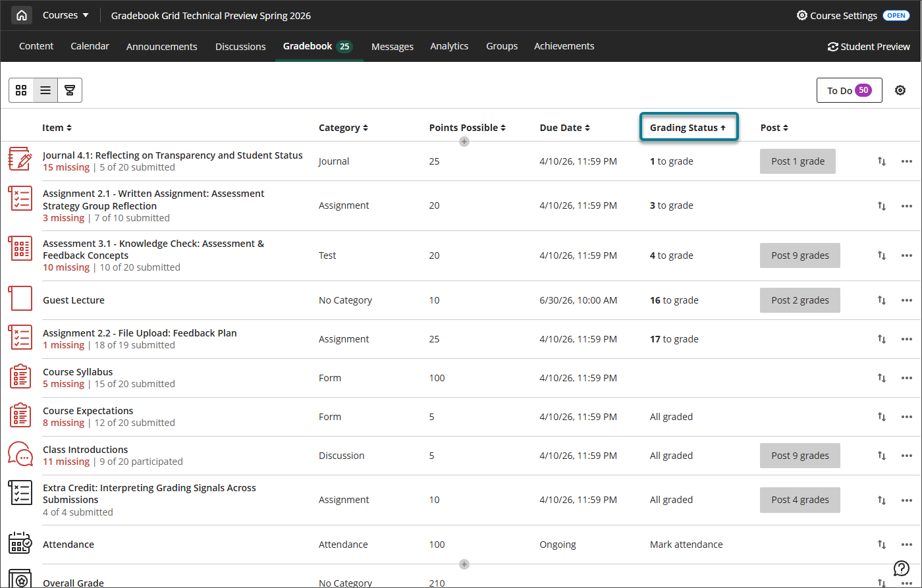Open more options for Course Expectations row
The height and width of the screenshot is (588, 922).
(x=907, y=417)
